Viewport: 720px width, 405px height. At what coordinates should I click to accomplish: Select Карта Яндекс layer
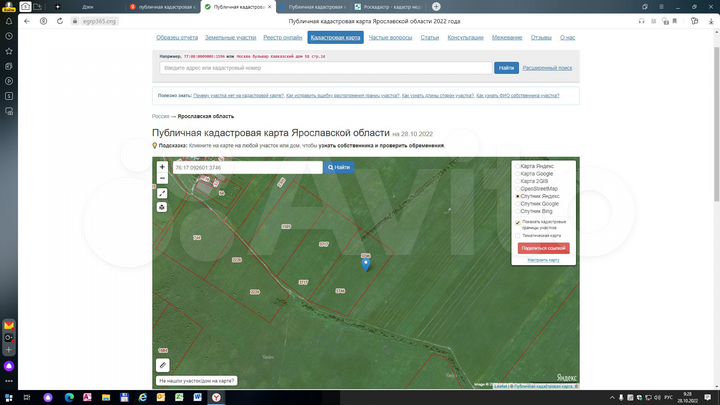536,166
